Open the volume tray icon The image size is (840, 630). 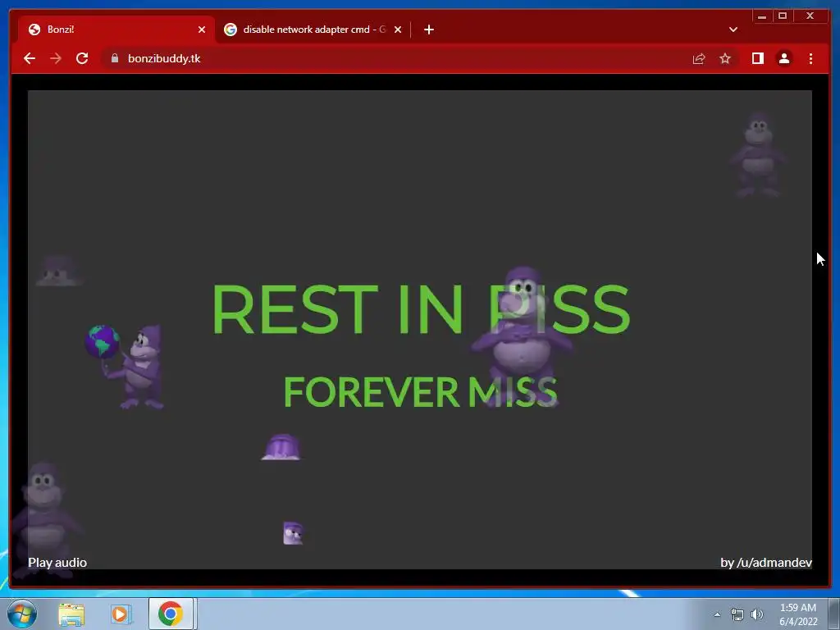(757, 614)
